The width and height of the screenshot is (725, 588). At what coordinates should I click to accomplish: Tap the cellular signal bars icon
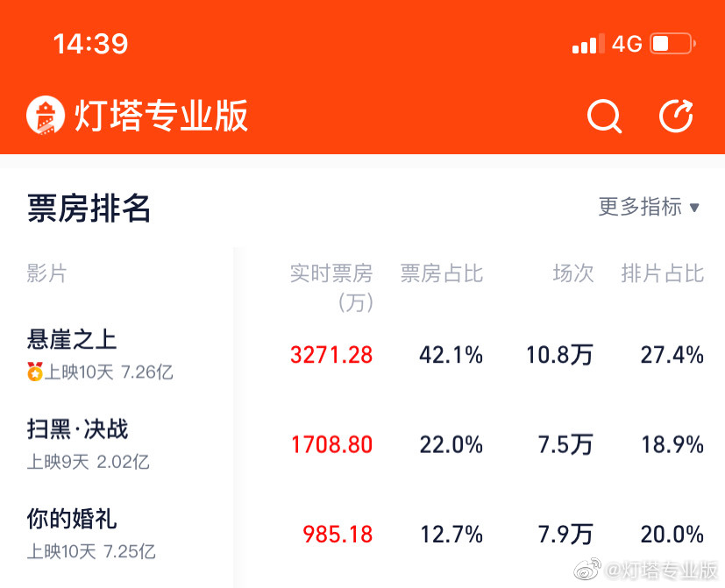pos(588,44)
